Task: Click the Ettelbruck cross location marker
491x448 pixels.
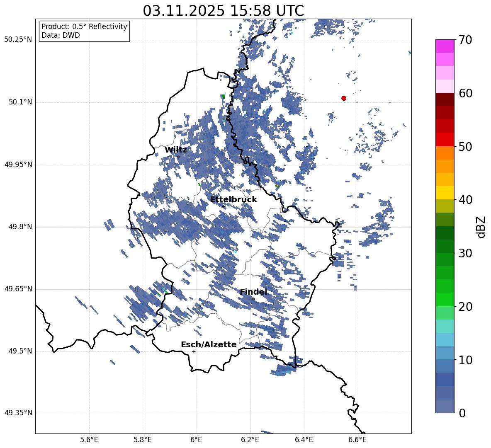Action: (x=224, y=206)
